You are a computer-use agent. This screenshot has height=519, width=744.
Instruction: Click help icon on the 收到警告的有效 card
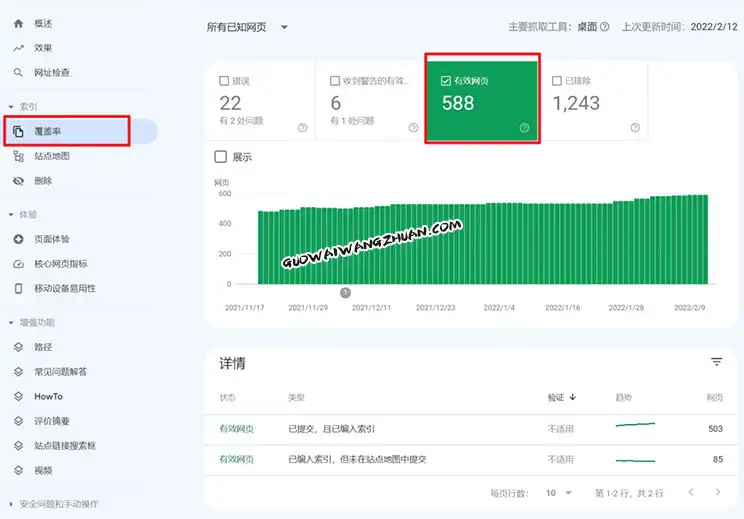pyautogui.click(x=413, y=128)
